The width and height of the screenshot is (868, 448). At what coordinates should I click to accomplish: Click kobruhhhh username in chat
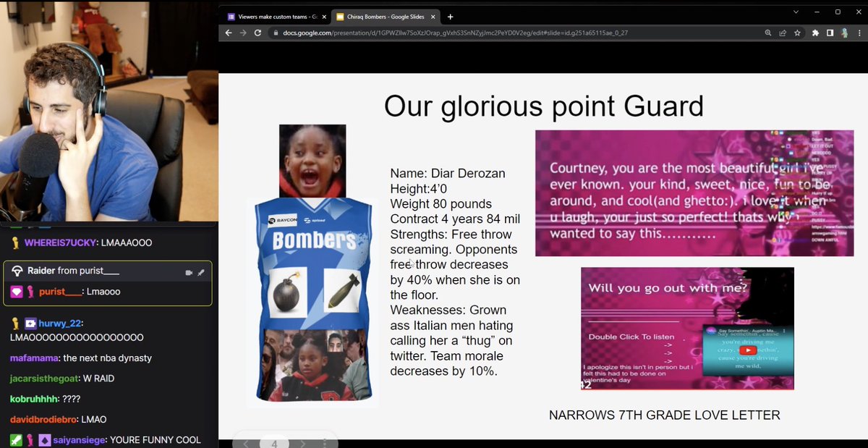point(34,399)
